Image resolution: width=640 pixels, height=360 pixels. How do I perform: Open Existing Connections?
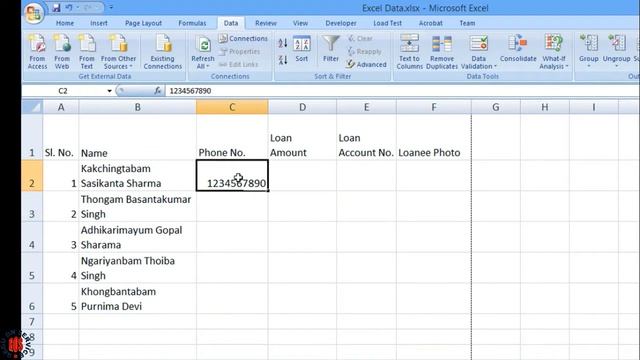162,52
